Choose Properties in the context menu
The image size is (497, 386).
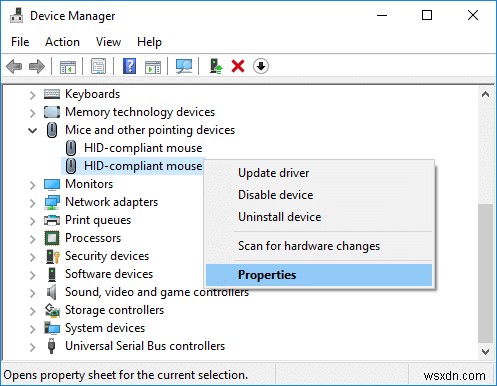point(319,275)
